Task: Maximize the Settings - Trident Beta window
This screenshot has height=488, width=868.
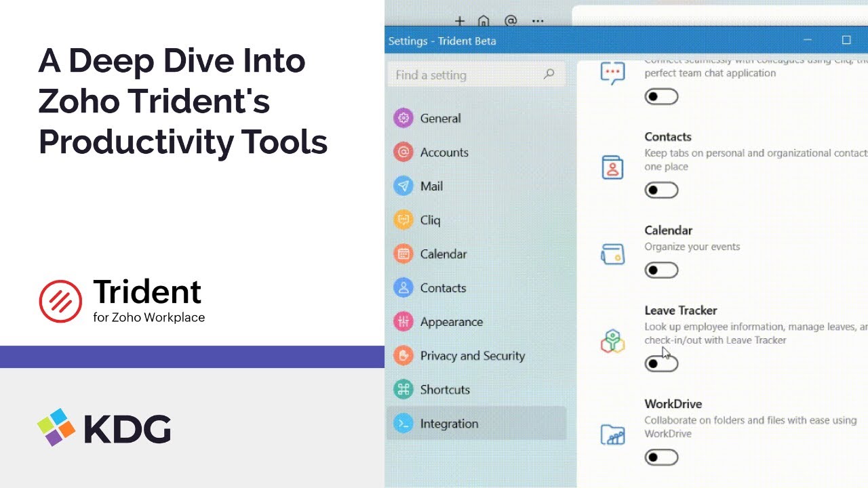Action: pyautogui.click(x=846, y=40)
